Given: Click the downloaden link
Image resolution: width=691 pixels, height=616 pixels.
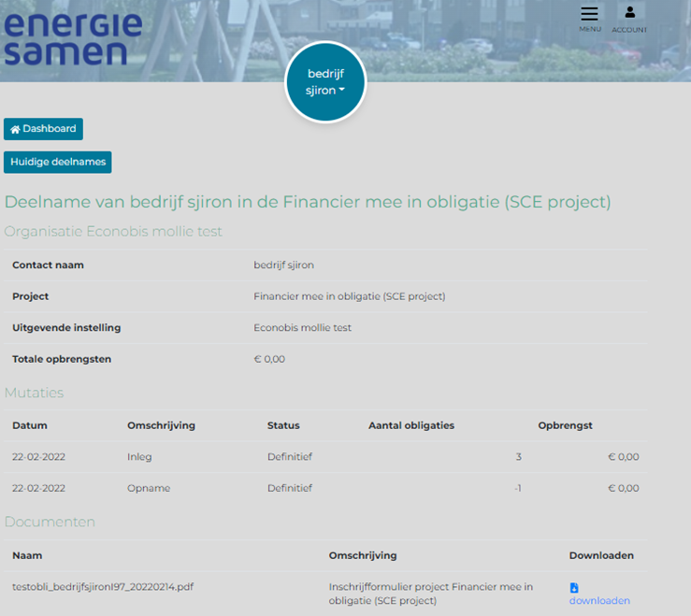Looking at the screenshot, I should click(x=599, y=600).
